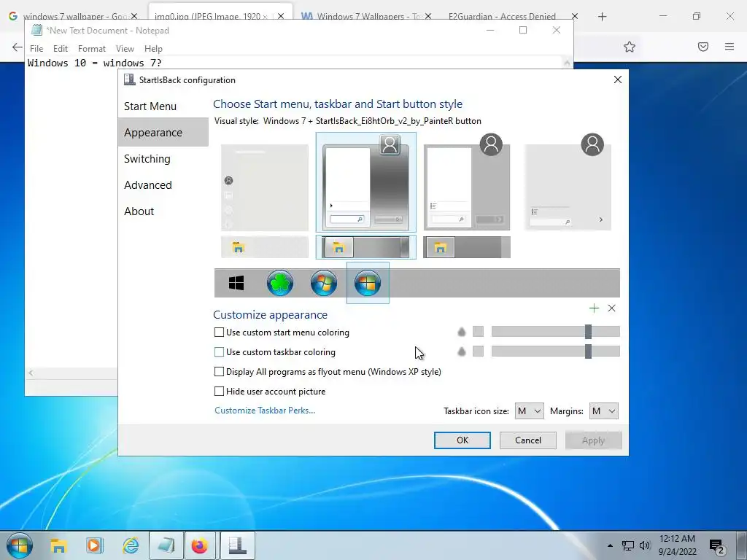
Task: Open Margins dropdown
Action: [603, 411]
